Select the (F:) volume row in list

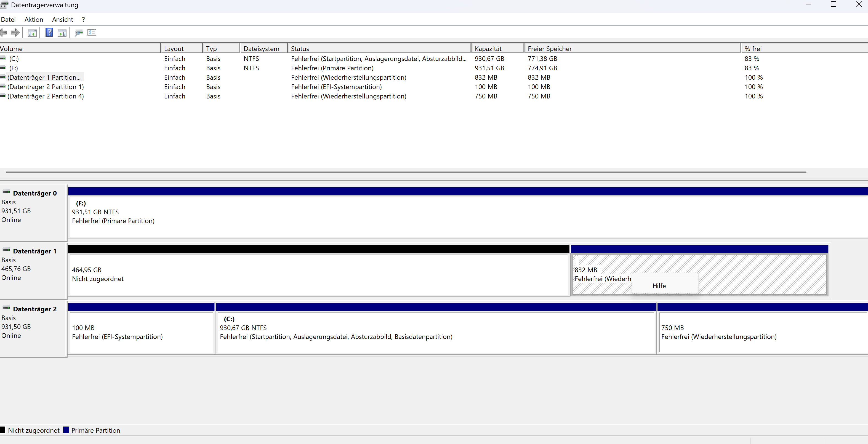click(x=14, y=68)
